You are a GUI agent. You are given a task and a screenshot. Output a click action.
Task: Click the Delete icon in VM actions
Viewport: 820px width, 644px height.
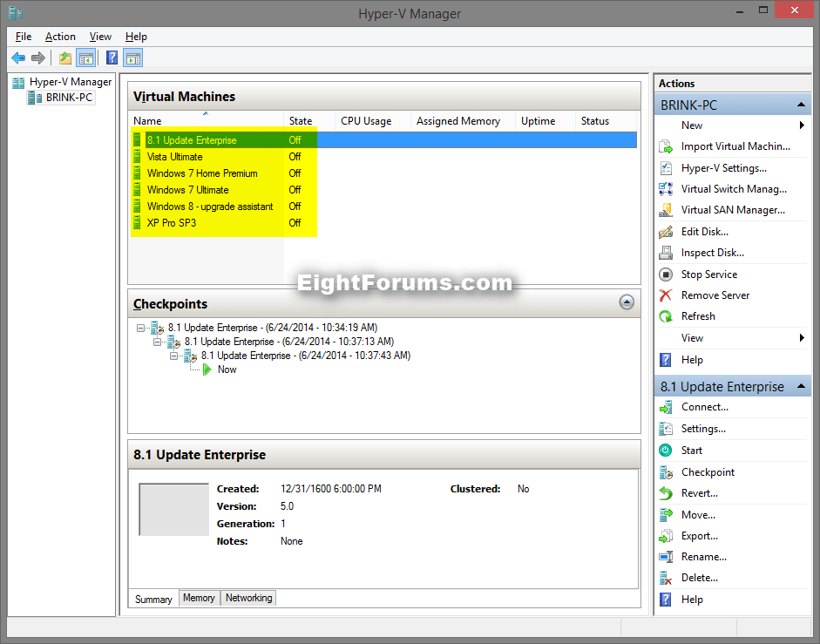coord(666,578)
